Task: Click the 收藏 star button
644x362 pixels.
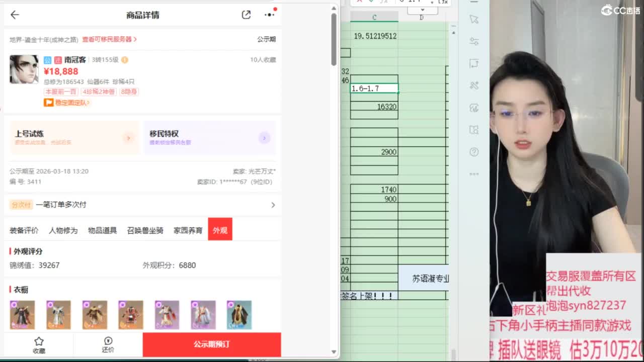Action: tap(39, 345)
